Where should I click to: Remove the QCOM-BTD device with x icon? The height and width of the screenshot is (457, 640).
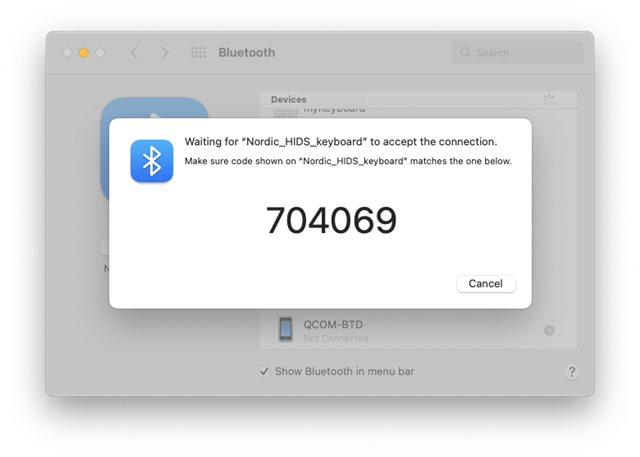tap(549, 330)
